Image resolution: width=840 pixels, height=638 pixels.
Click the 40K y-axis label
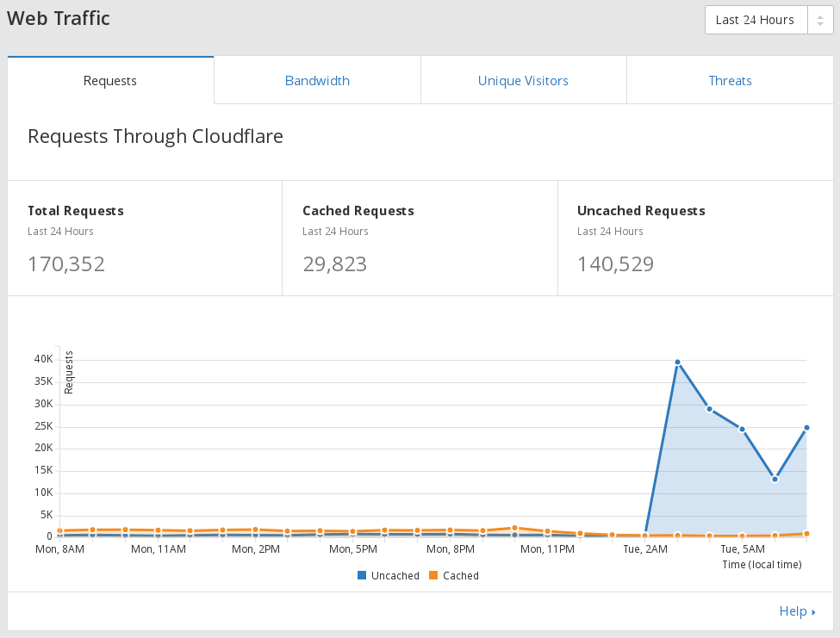coord(44,359)
